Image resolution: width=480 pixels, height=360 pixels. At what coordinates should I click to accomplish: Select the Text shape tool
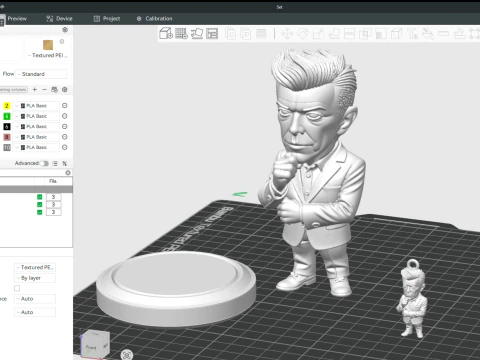tap(412, 34)
